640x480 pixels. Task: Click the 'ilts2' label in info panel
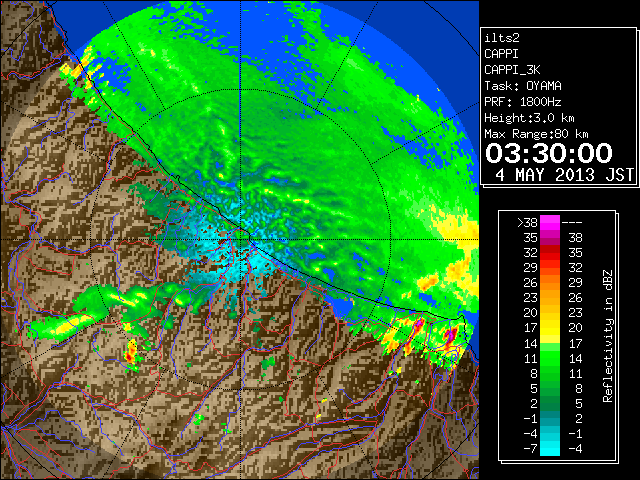click(x=502, y=38)
